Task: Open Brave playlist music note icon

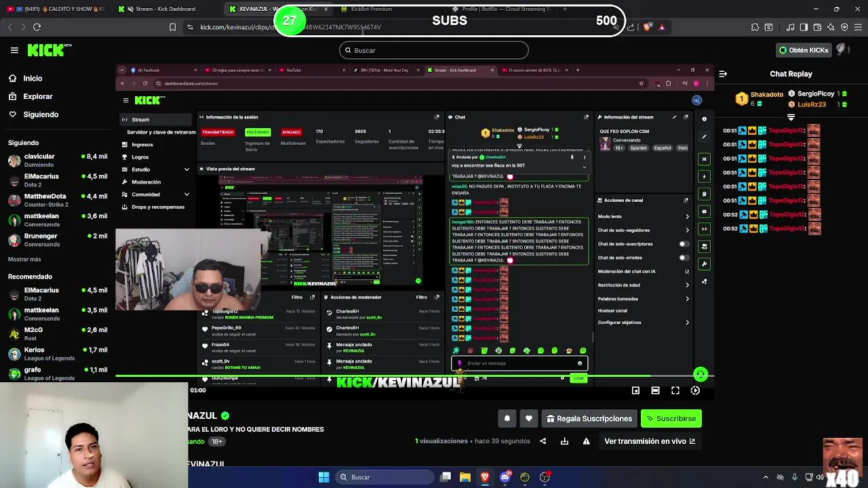Action: coord(790,27)
